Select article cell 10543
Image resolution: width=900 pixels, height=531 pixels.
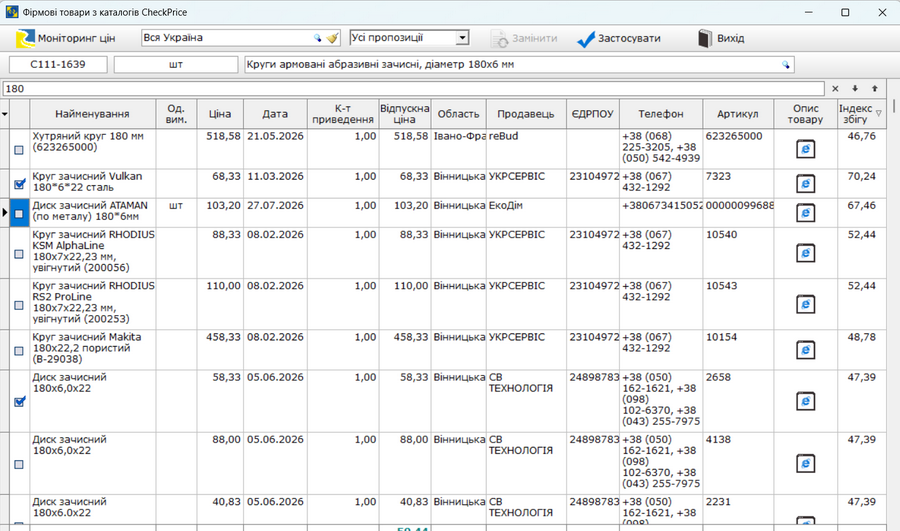click(x=738, y=304)
